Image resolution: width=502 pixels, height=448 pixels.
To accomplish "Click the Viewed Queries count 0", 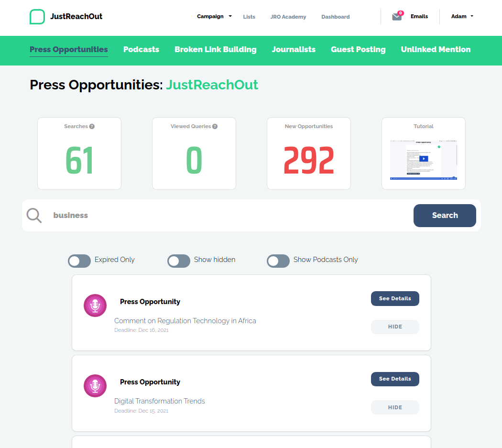I will (x=194, y=160).
